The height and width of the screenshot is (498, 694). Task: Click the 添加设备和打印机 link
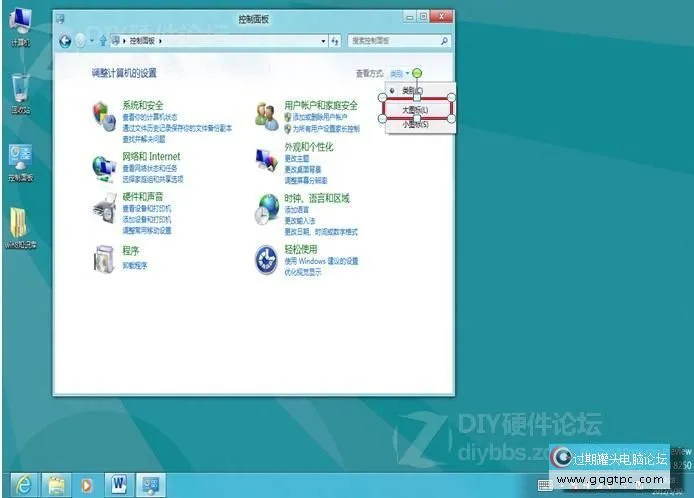(147, 220)
